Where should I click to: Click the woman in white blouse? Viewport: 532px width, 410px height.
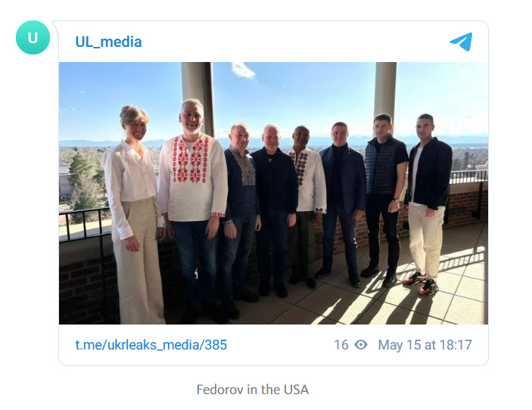point(135,213)
